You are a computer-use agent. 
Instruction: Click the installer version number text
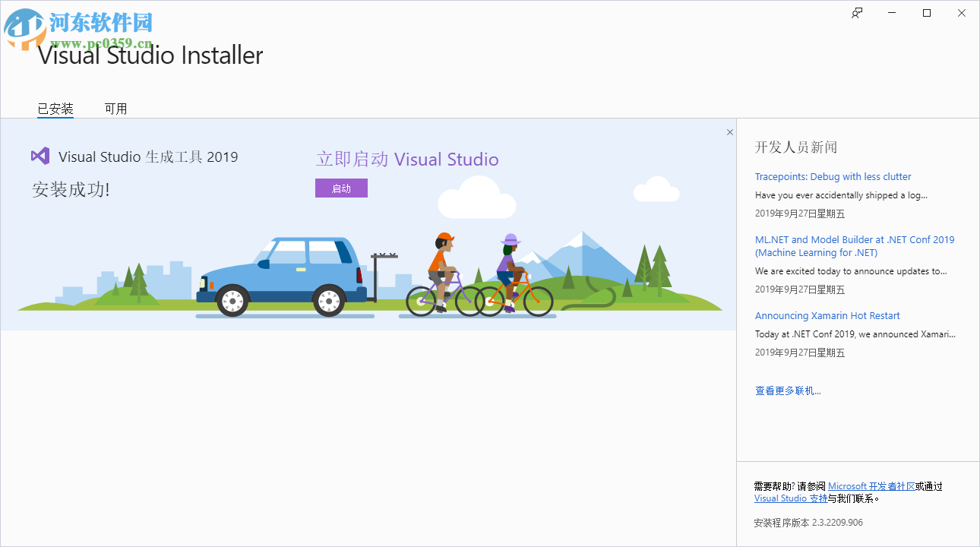coord(808,522)
